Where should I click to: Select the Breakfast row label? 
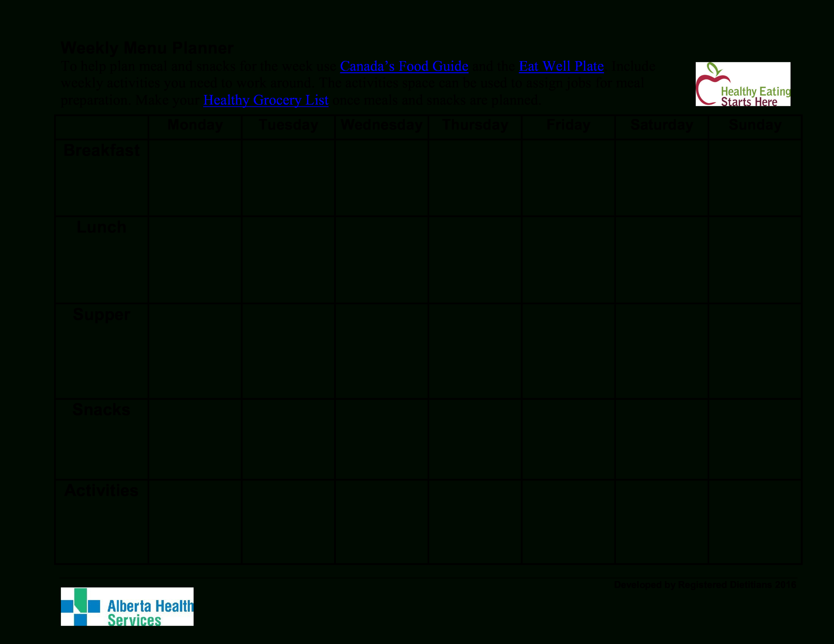click(x=102, y=150)
